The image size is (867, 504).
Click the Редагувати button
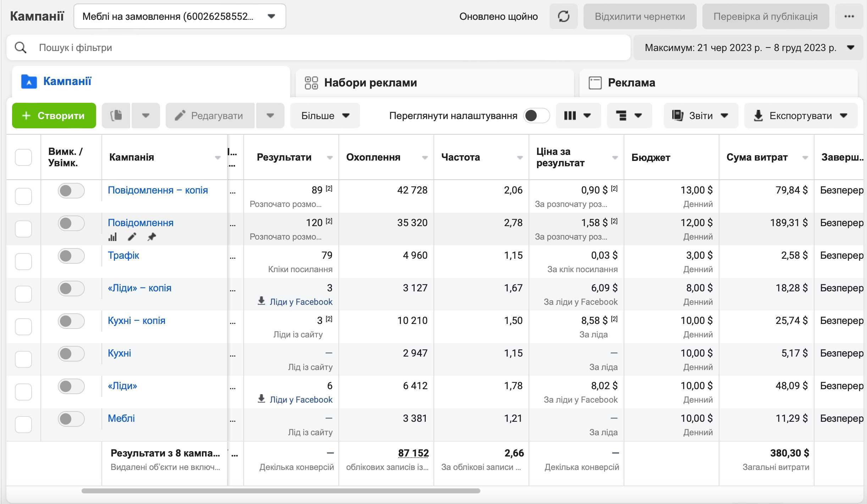coord(210,116)
